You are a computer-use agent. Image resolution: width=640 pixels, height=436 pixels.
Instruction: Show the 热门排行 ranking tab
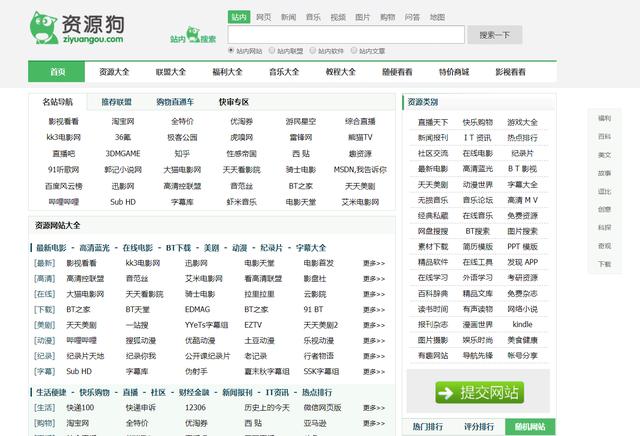427,427
